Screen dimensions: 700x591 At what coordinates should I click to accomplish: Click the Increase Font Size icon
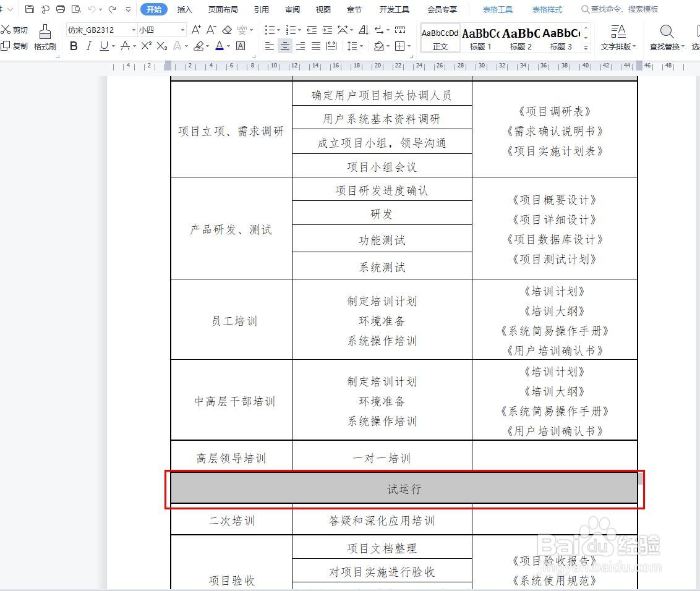(195, 30)
